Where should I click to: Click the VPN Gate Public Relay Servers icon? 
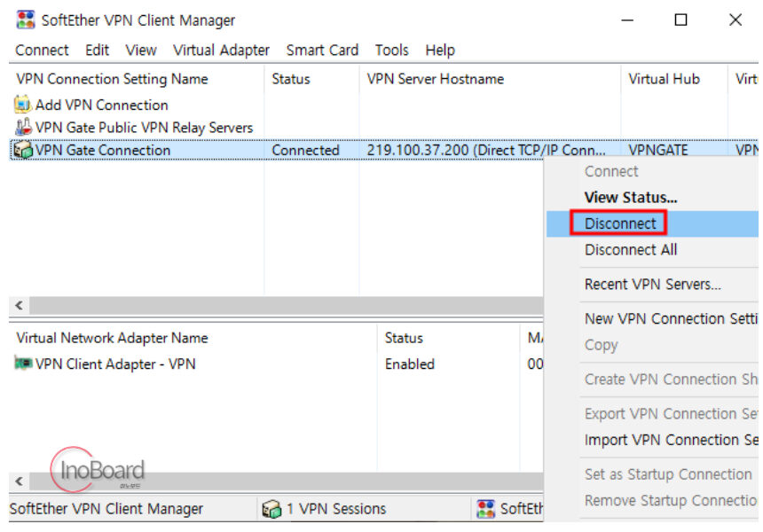23,127
